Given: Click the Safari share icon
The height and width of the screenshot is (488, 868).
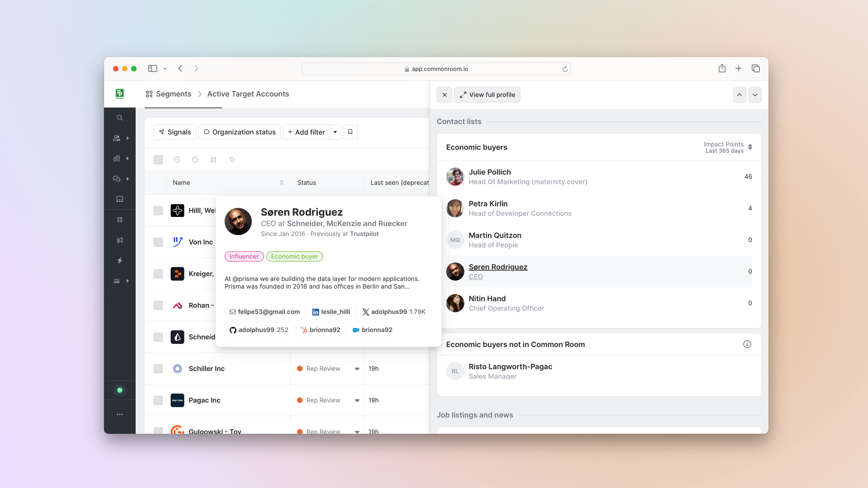Looking at the screenshot, I should pyautogui.click(x=722, y=69).
